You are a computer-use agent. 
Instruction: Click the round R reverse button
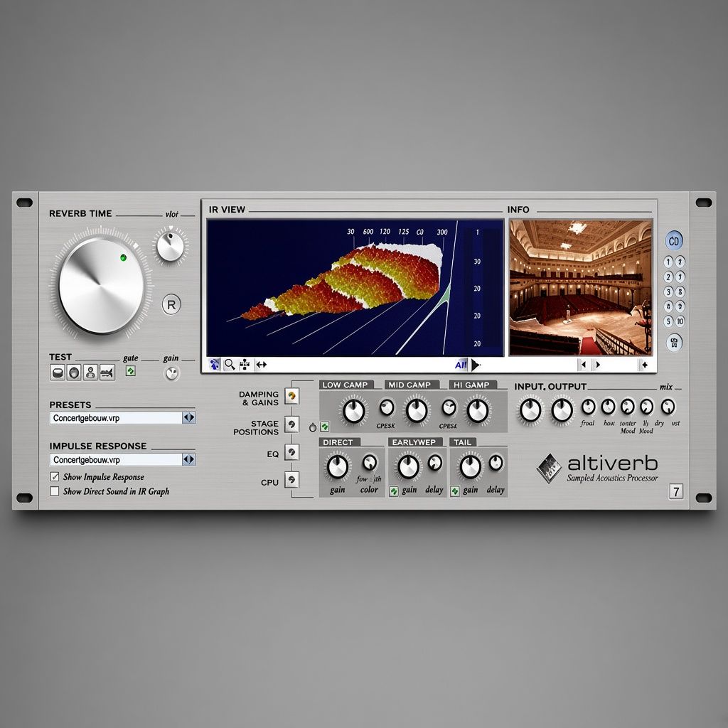(171, 304)
